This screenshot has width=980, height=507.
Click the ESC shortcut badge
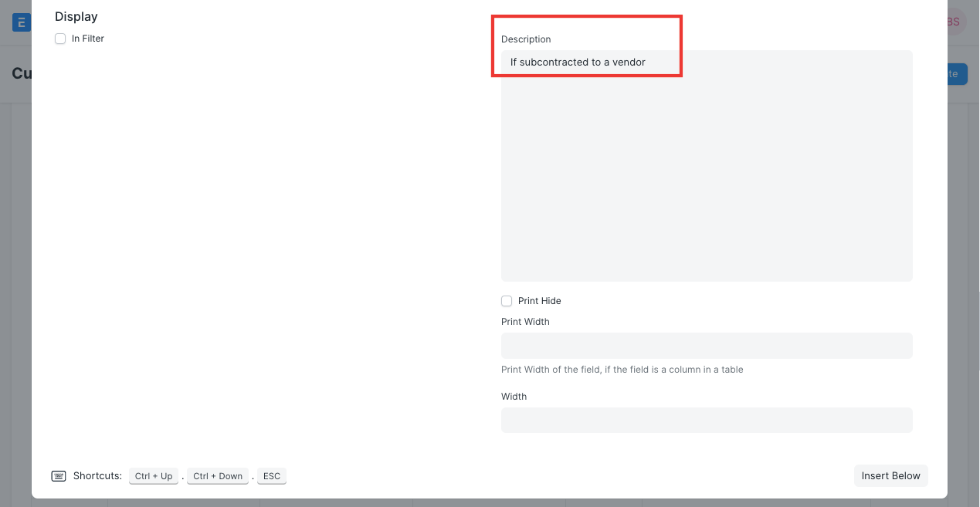click(x=272, y=475)
